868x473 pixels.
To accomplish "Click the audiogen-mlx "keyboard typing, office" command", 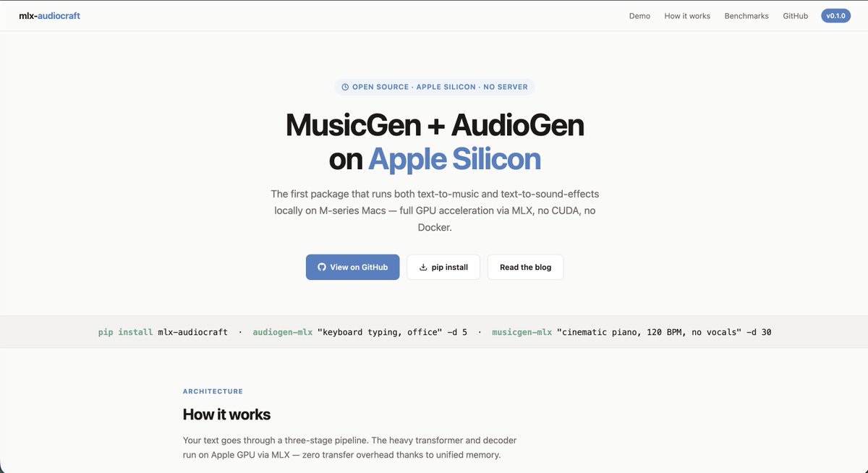I will coord(359,332).
